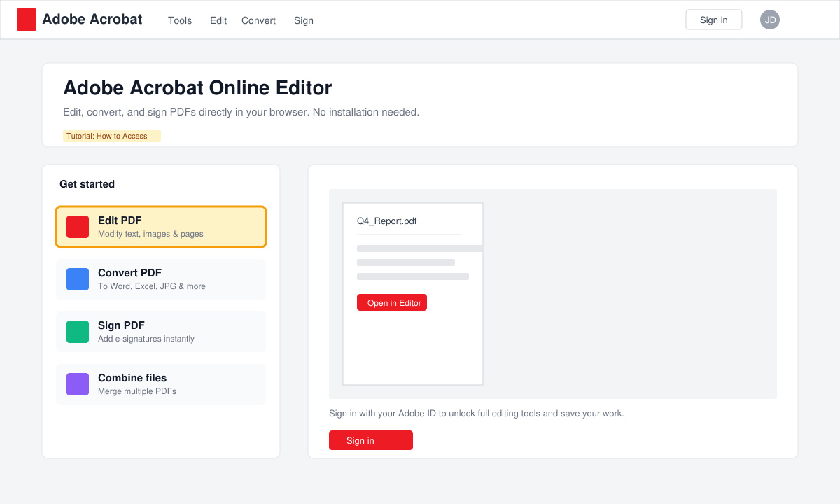Click 'Merge multiple PDFs' description
Screen dimensions: 840x504
[137, 391]
